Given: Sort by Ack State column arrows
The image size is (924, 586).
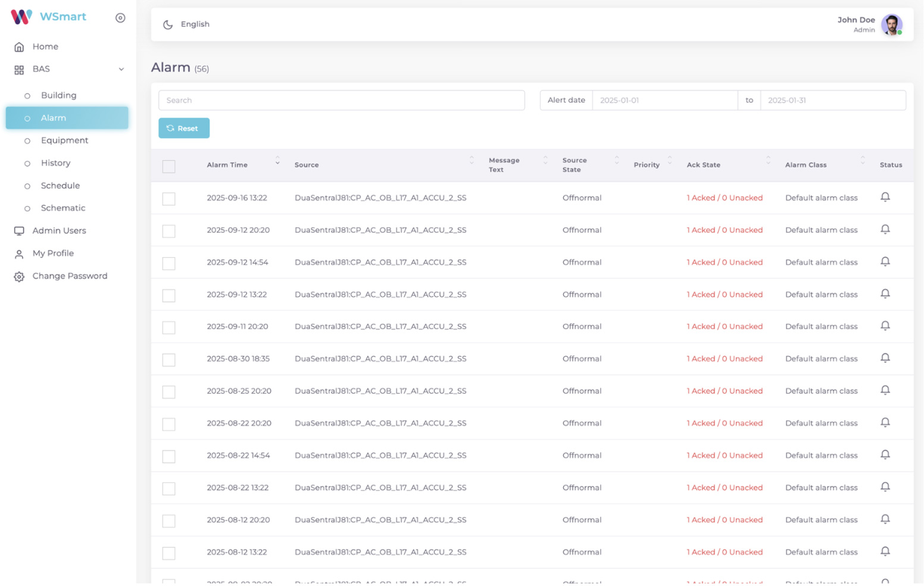Looking at the screenshot, I should point(768,160).
